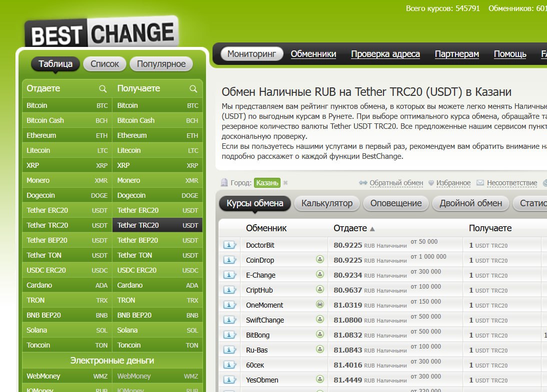
Task: Click the info icon for 60сек
Action: click(x=229, y=365)
